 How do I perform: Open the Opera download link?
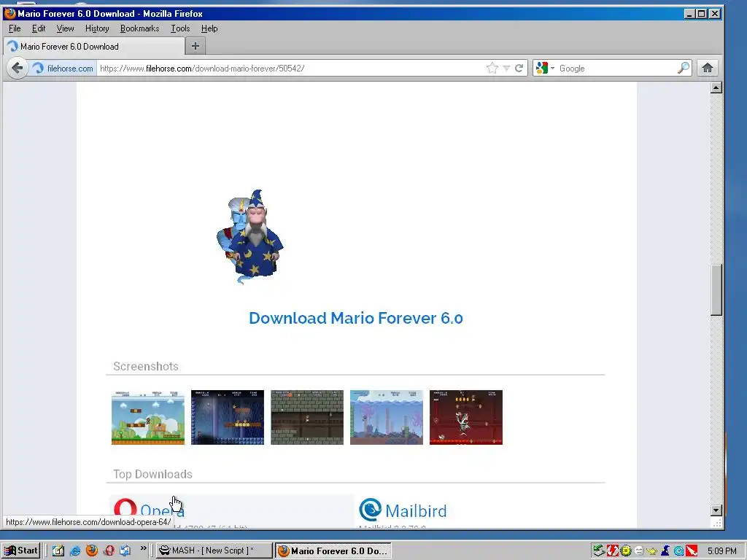163,510
